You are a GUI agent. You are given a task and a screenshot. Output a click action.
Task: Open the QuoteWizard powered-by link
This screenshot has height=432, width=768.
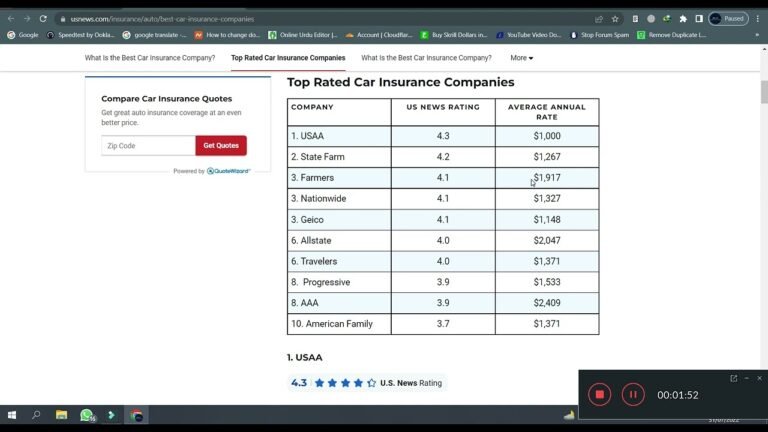pyautogui.click(x=228, y=171)
